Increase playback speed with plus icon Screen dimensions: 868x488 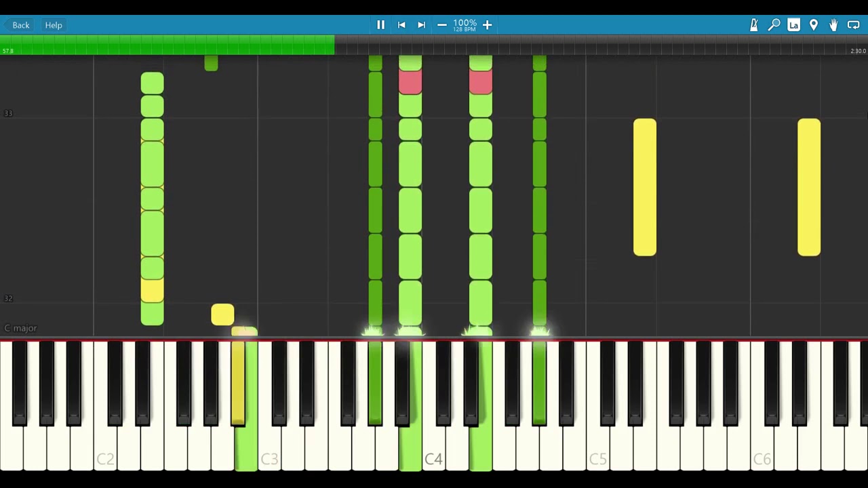(x=487, y=25)
